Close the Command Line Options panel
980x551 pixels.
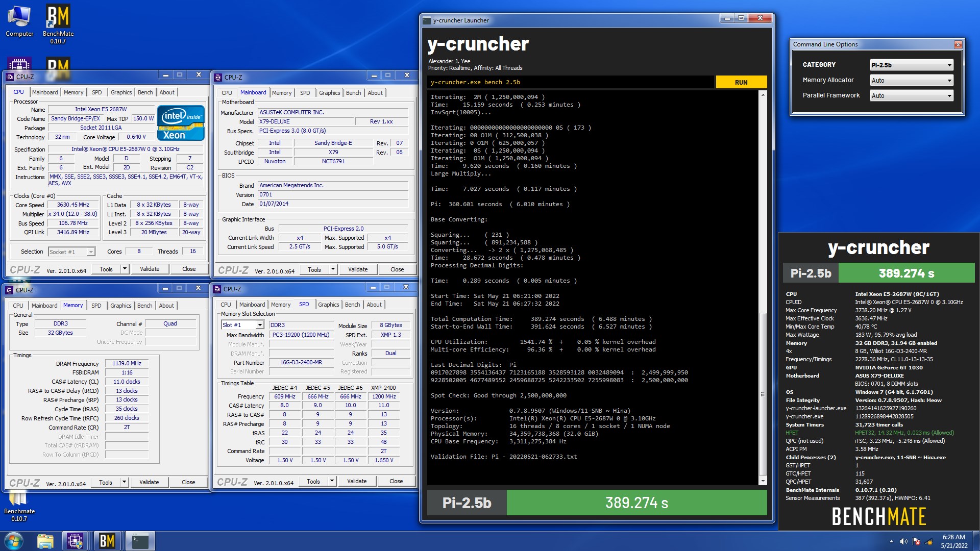click(x=958, y=44)
